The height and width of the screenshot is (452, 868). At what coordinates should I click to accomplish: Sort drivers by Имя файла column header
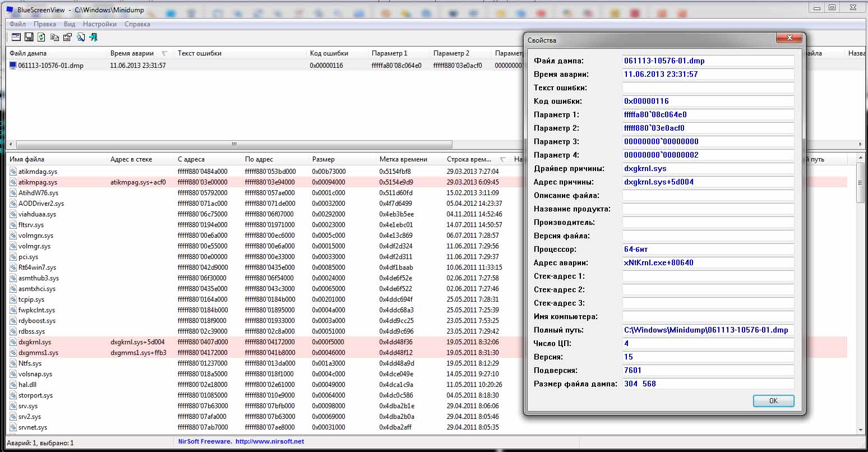27,159
